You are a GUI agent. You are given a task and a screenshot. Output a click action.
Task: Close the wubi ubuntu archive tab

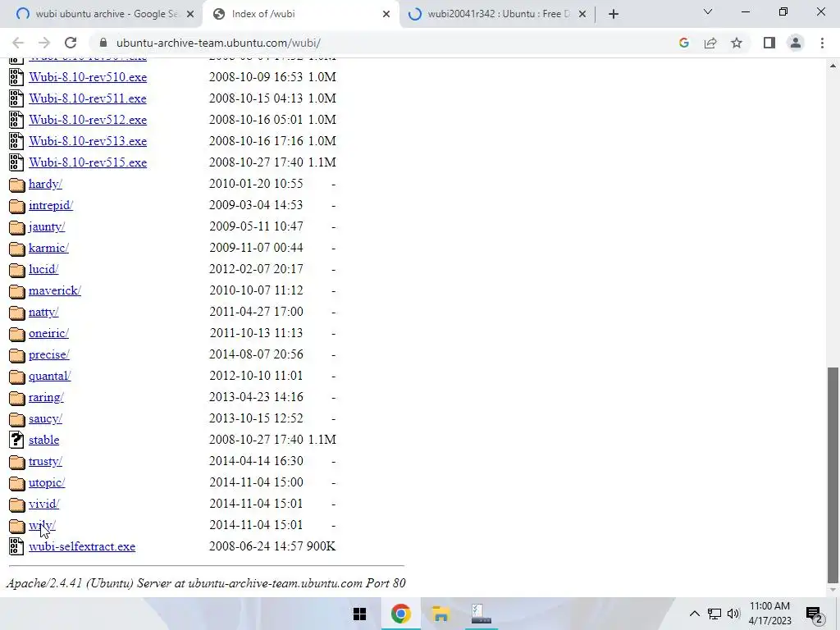click(x=190, y=14)
